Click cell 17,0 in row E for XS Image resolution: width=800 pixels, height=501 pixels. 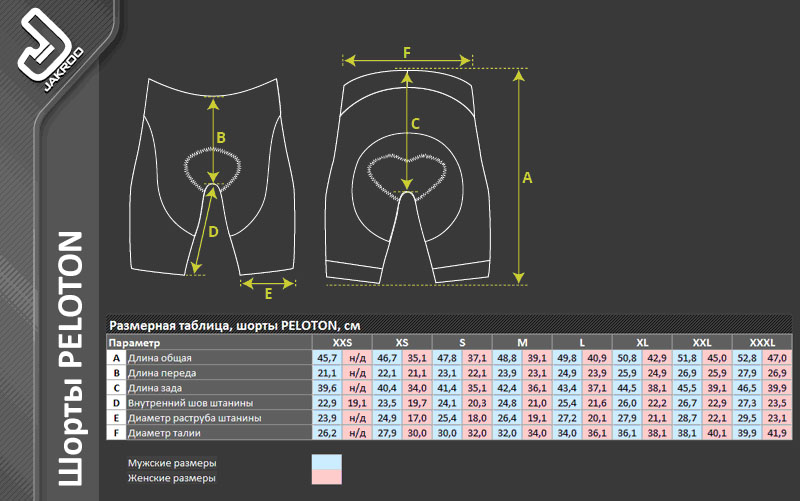tap(417, 418)
